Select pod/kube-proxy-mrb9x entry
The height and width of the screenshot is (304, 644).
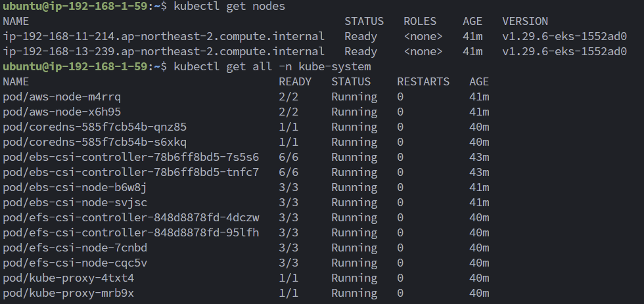coord(68,293)
